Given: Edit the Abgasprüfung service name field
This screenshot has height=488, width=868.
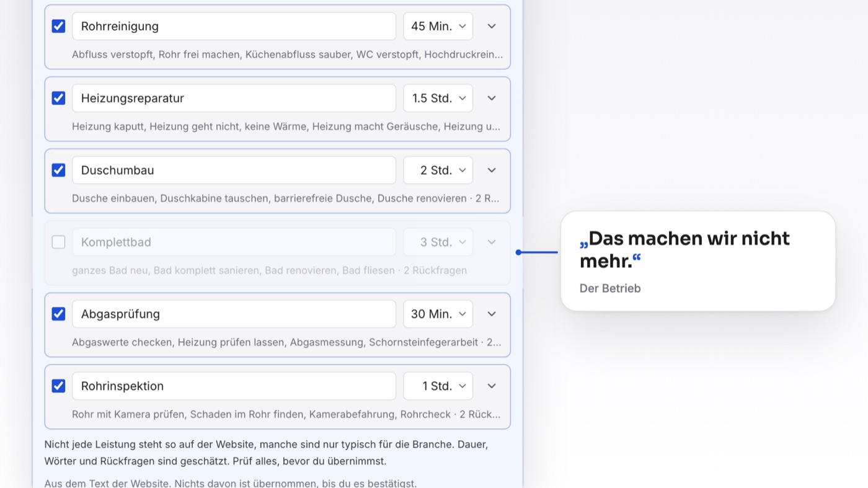Looking at the screenshot, I should pos(234,314).
